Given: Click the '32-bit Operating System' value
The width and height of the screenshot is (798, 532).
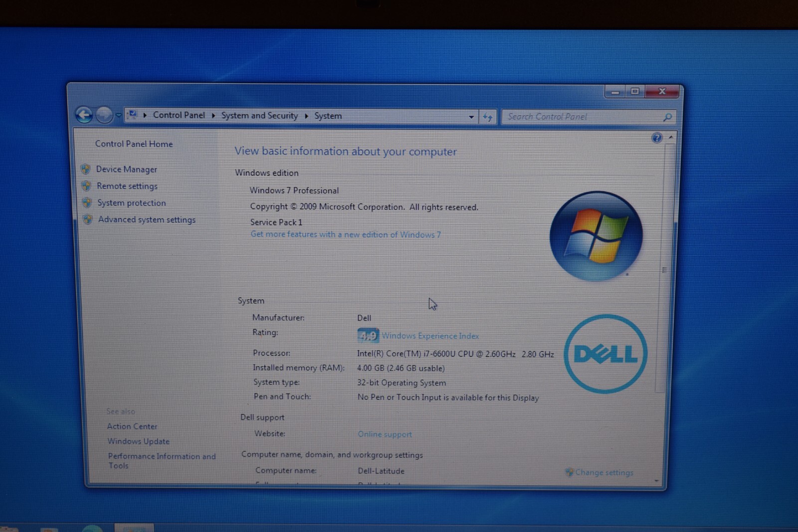Looking at the screenshot, I should pos(401,383).
